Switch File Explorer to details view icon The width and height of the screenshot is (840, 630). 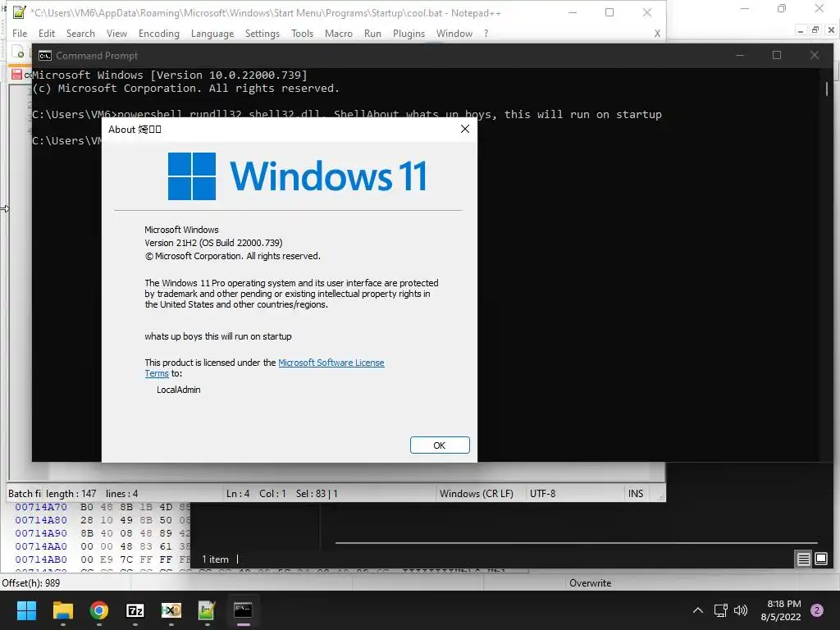point(804,559)
